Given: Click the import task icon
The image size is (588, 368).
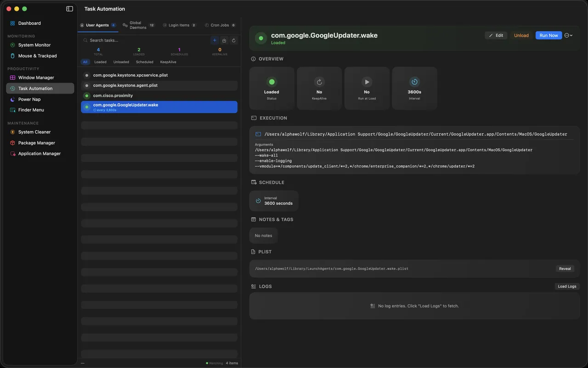Looking at the screenshot, I should click(x=224, y=40).
